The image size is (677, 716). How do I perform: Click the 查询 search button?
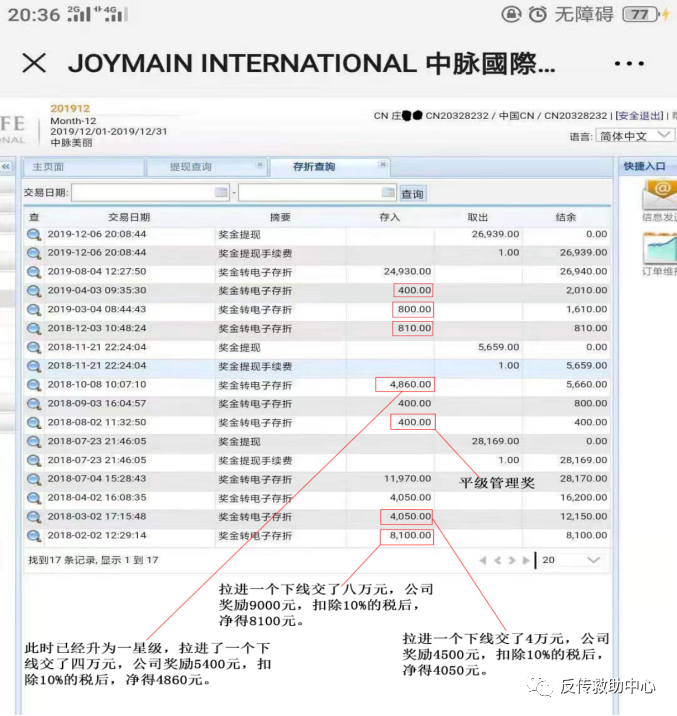click(412, 194)
